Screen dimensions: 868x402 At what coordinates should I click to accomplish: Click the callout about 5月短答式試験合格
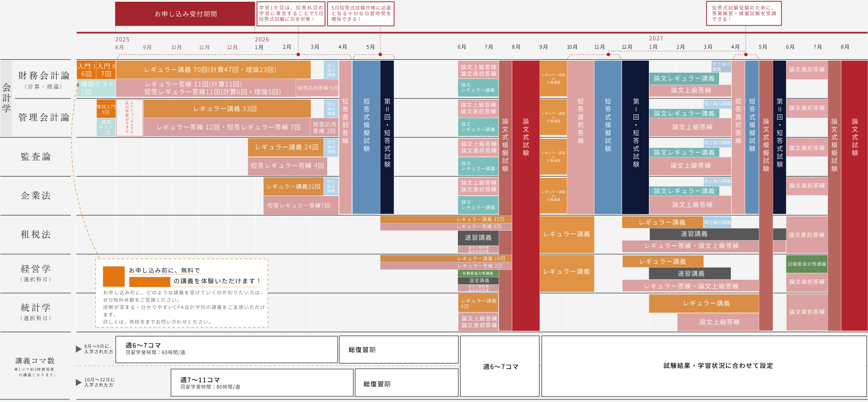(x=361, y=14)
